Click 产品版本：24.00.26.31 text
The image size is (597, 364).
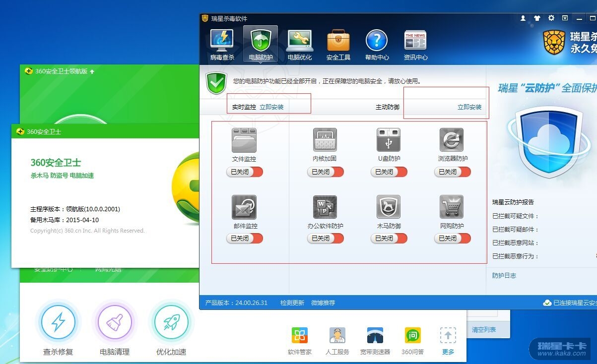click(236, 303)
